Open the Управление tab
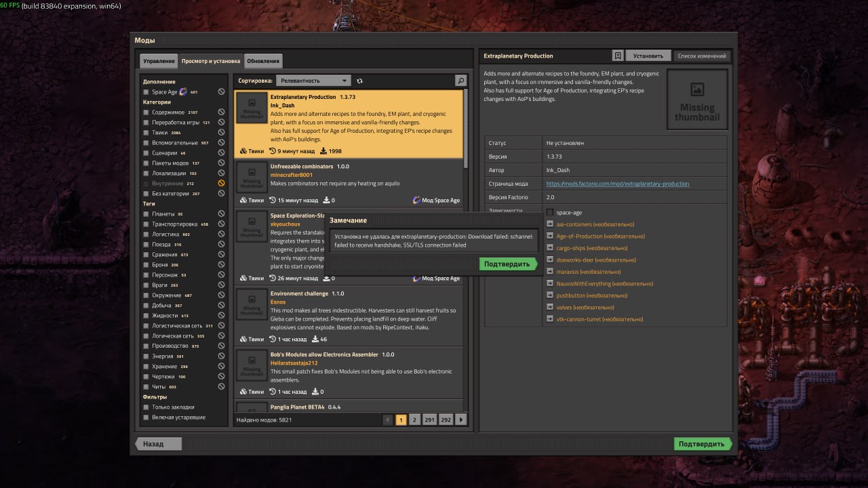 pos(159,61)
